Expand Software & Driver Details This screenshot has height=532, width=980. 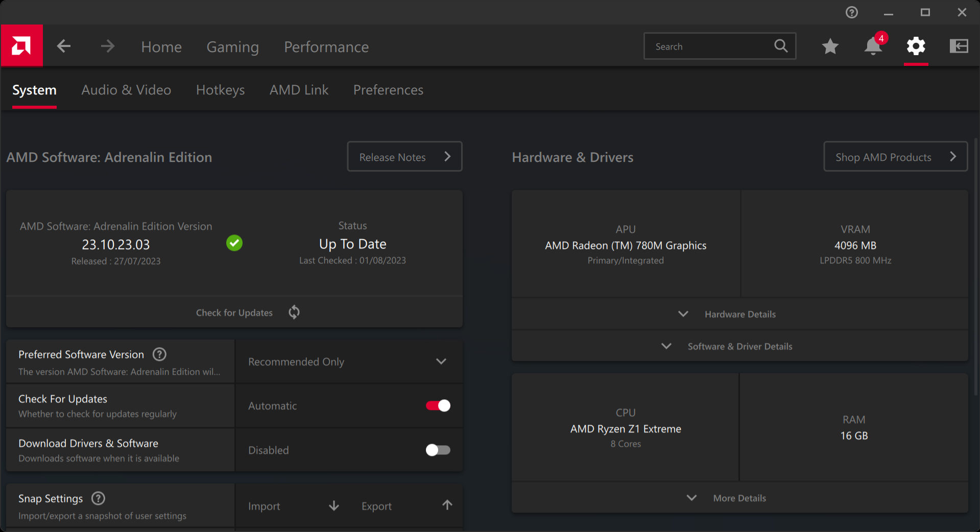pyautogui.click(x=739, y=346)
